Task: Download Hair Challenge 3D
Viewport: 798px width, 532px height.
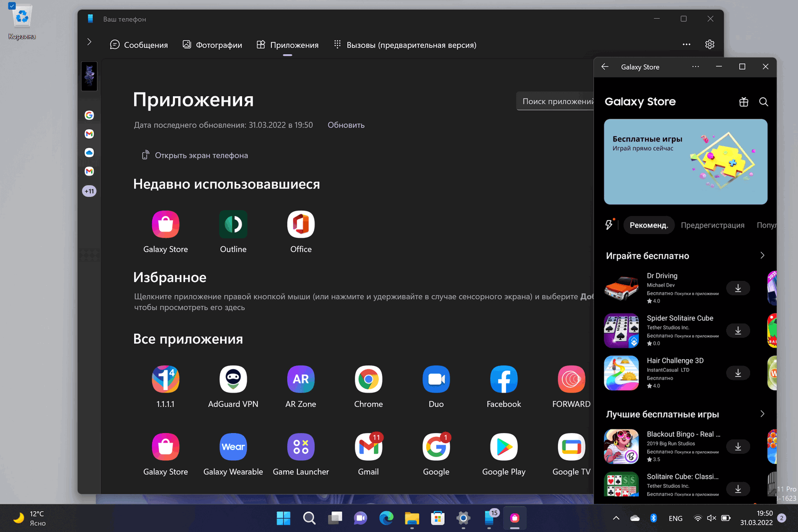Action: click(738, 373)
